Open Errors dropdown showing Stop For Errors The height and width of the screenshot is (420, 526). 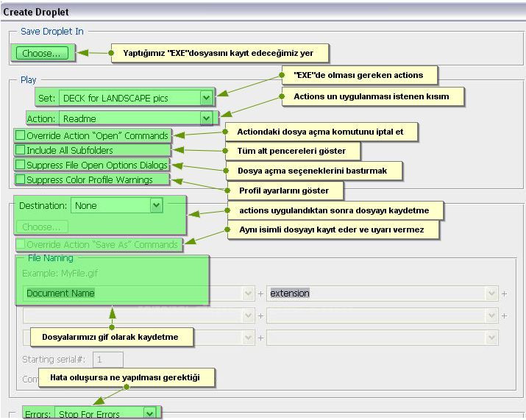click(x=105, y=413)
